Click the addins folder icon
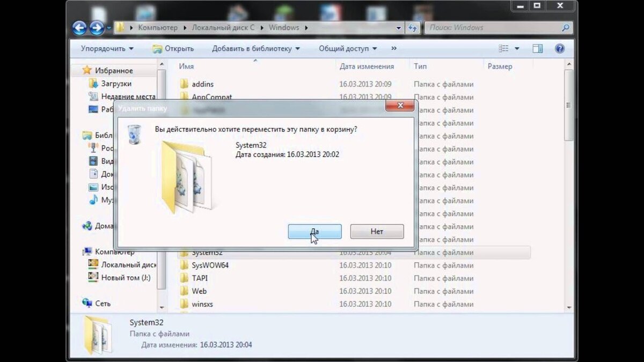This screenshot has height=362, width=644. [184, 84]
